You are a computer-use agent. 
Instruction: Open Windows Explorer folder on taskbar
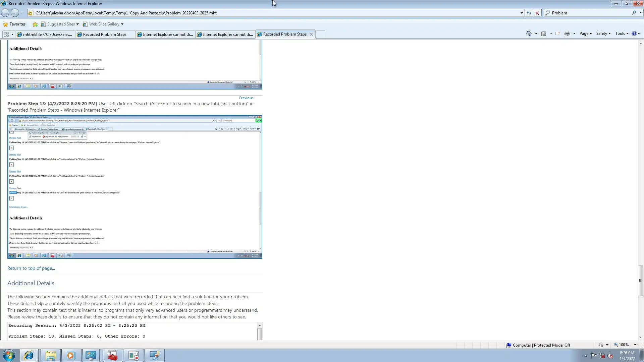(x=51, y=356)
